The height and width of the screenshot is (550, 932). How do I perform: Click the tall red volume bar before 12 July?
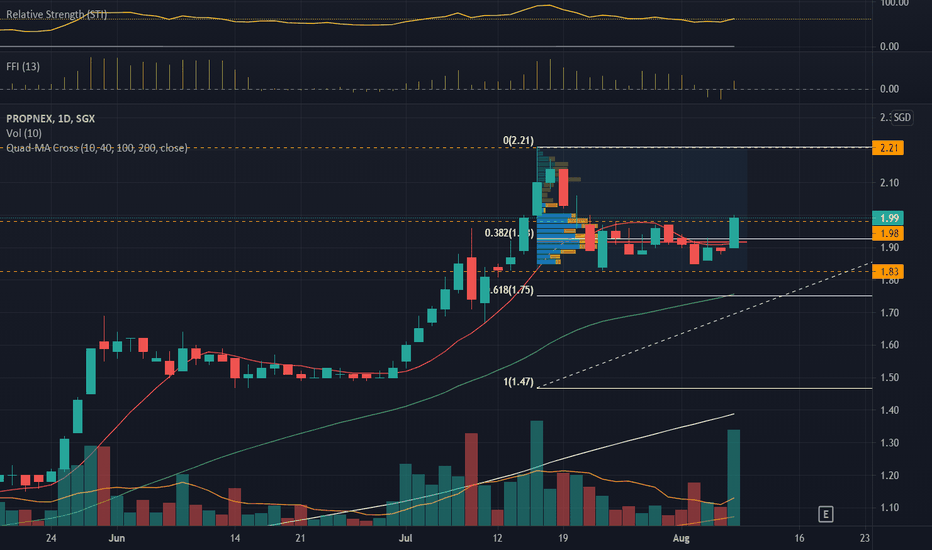pos(471,479)
